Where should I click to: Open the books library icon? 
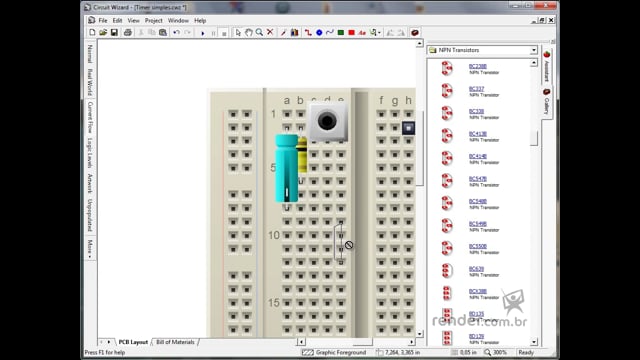point(294,33)
